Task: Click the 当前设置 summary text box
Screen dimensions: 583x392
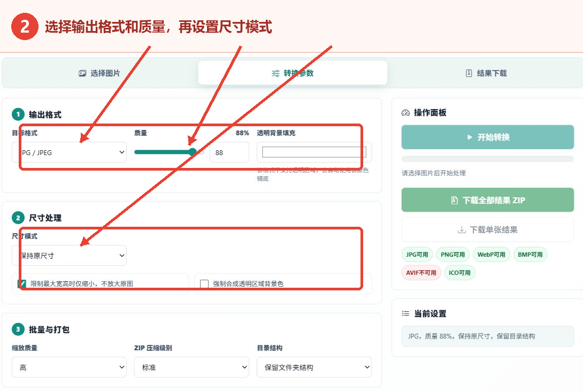Action: click(x=487, y=336)
